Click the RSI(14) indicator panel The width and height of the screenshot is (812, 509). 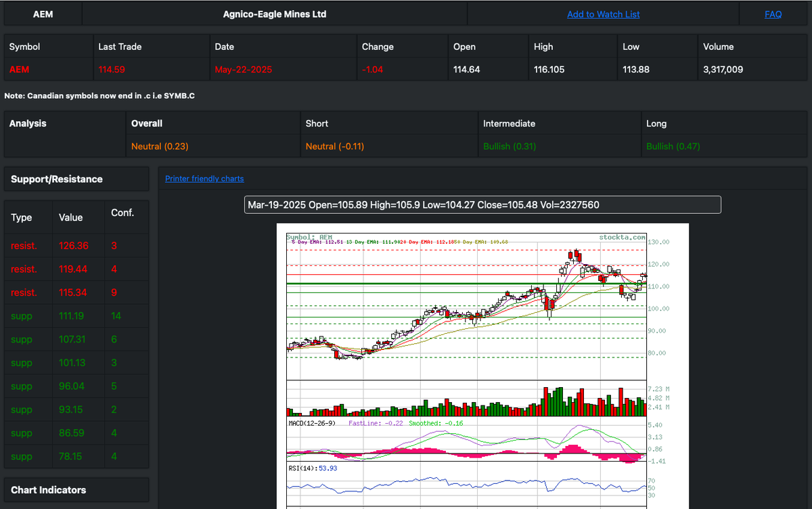(x=467, y=485)
